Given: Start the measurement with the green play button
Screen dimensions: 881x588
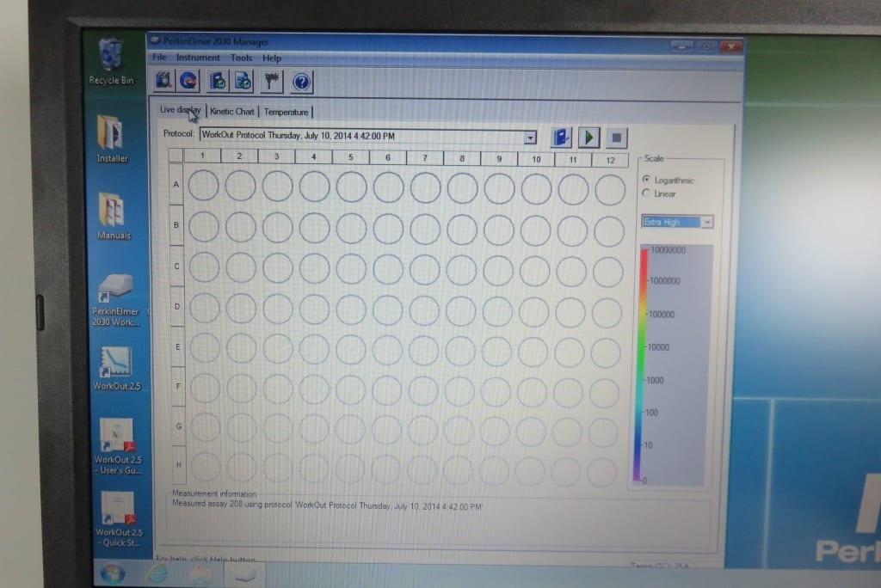Looking at the screenshot, I should [x=588, y=137].
